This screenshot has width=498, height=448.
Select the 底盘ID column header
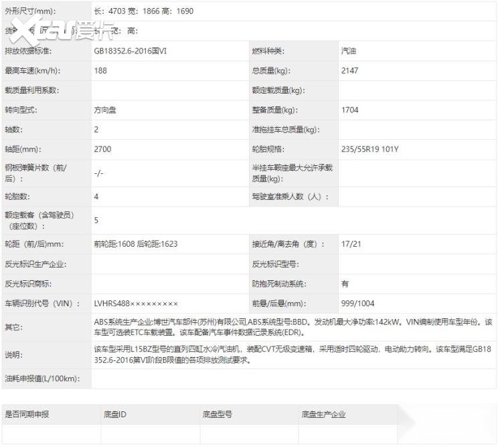(115, 415)
